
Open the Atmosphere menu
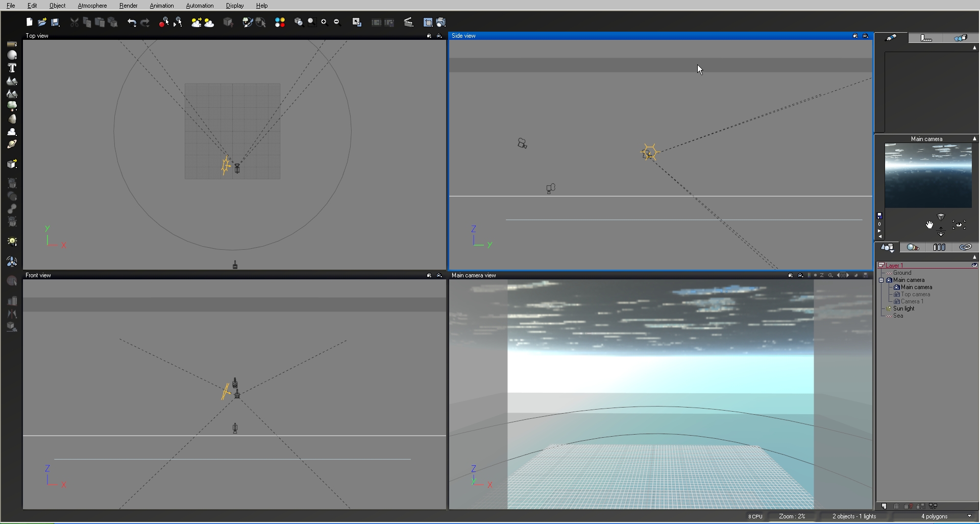point(92,6)
